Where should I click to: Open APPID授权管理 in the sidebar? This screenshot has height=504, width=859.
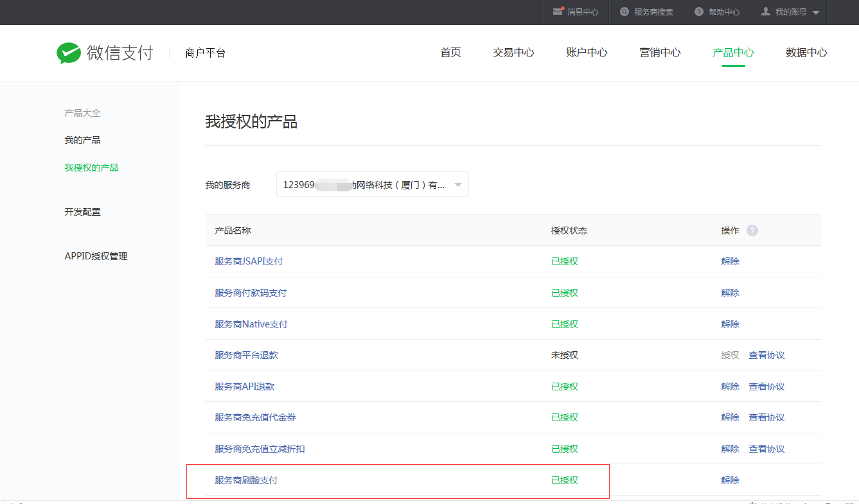click(x=96, y=256)
